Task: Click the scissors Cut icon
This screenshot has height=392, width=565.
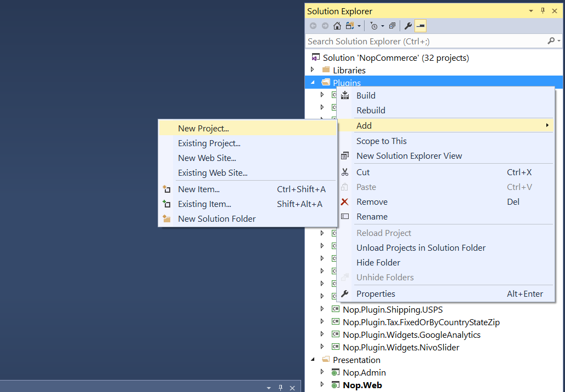Action: coord(345,172)
